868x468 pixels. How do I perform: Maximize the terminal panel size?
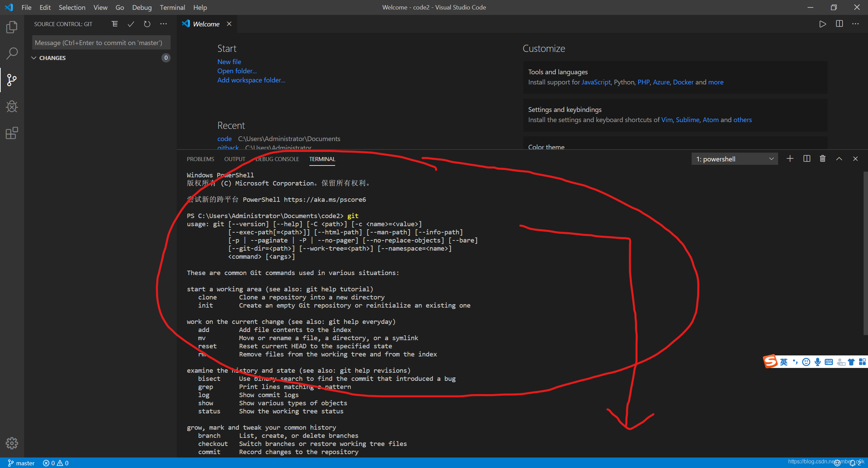tap(839, 159)
